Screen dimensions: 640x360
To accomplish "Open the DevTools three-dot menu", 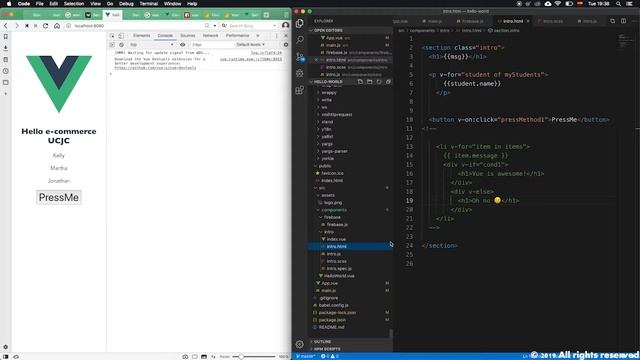I will pyautogui.click(x=277, y=36).
